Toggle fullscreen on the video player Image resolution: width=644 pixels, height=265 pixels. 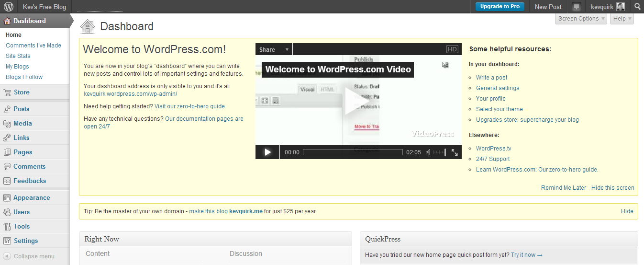coord(455,152)
